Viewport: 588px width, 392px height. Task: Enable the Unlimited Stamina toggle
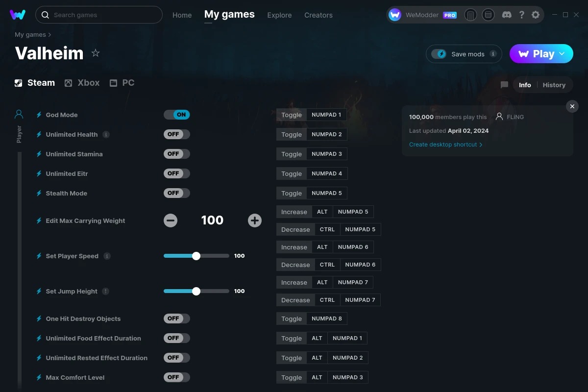pyautogui.click(x=177, y=153)
